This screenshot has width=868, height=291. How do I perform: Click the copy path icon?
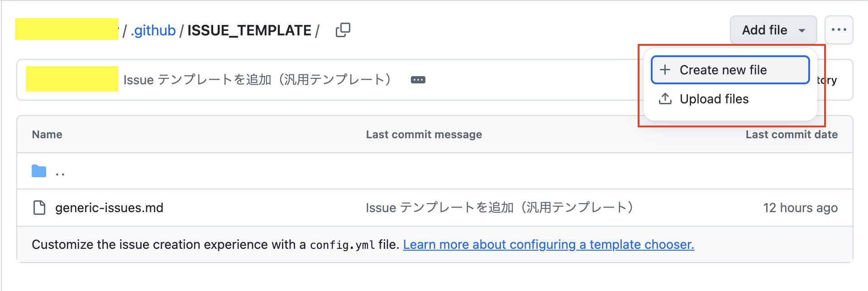343,29
